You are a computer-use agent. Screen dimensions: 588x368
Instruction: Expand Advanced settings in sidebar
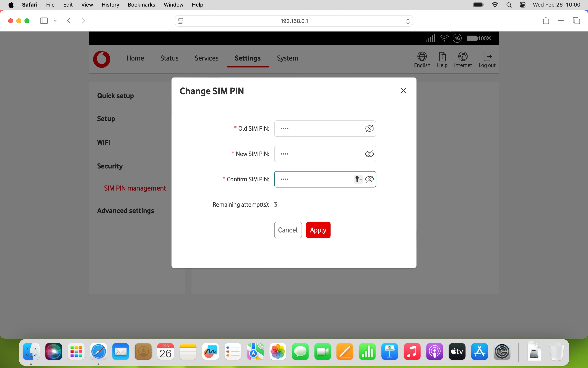[126, 211]
